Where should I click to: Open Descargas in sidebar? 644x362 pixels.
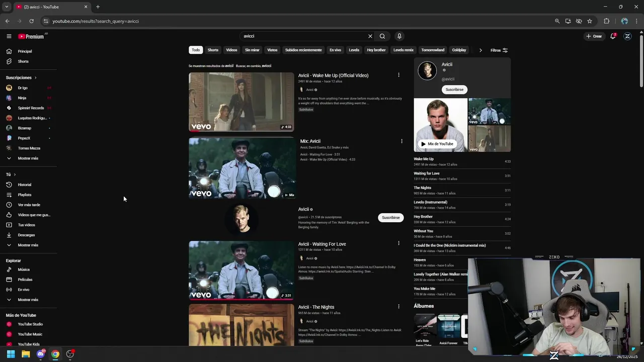pos(26,235)
